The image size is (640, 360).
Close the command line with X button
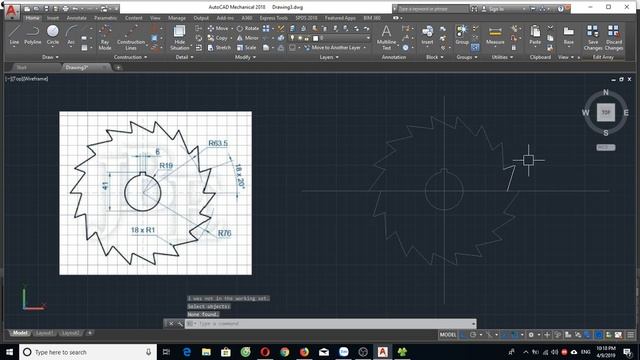pos(171,324)
